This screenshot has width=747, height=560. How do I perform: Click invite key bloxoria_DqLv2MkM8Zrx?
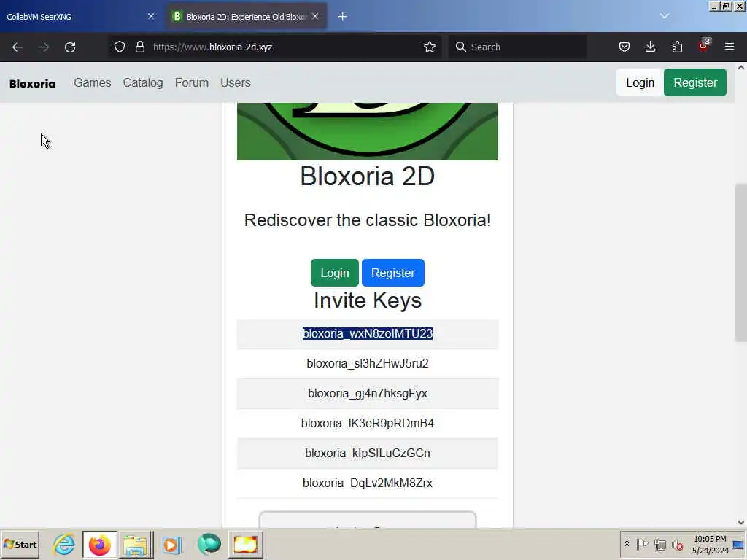click(x=368, y=483)
